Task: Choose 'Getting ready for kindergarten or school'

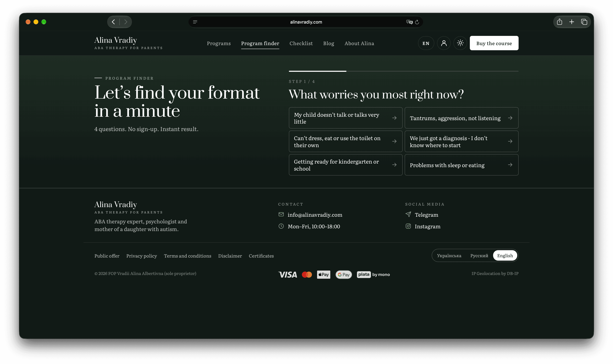Action: pos(345,165)
